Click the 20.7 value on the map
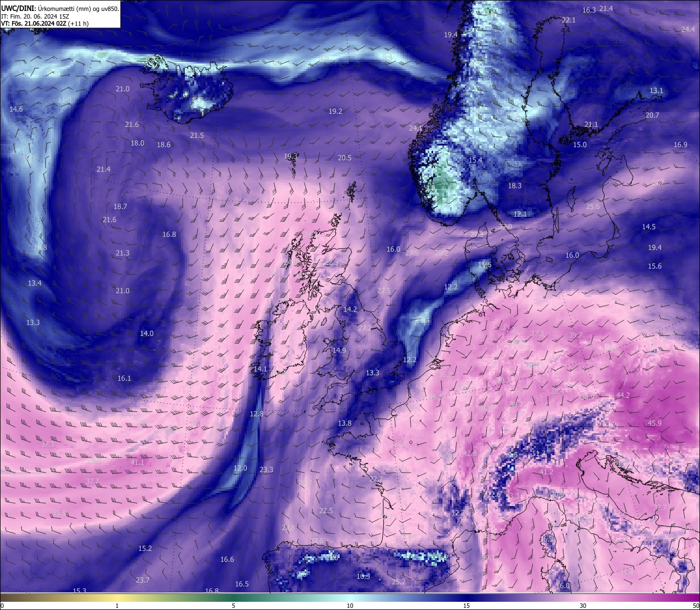The height and width of the screenshot is (610, 700). [x=652, y=115]
